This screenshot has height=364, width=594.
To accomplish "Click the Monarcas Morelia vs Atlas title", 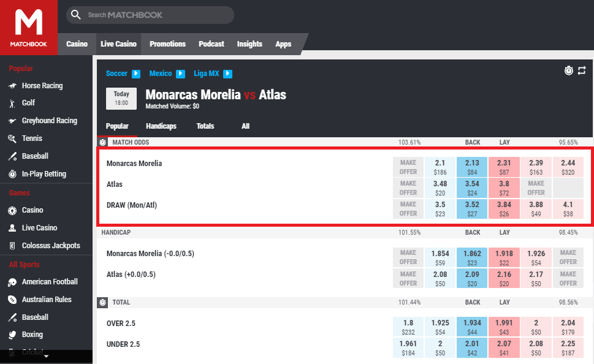I will tap(216, 94).
